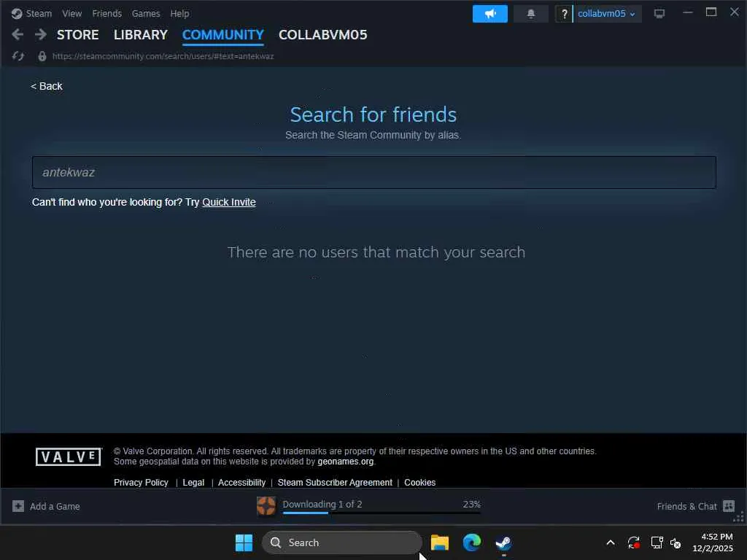This screenshot has width=747, height=560.
Task: Click the antekwaz search input field
Action: 374,172
